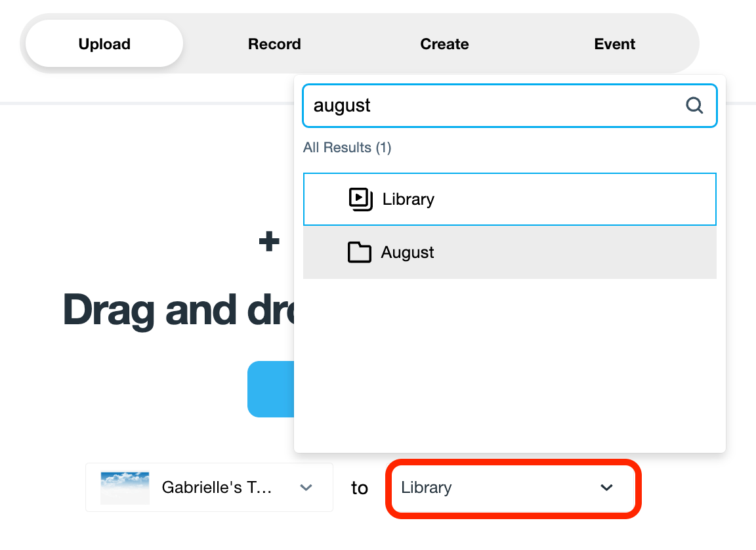The image size is (756, 550).
Task: Click the plus upload icon
Action: [268, 240]
